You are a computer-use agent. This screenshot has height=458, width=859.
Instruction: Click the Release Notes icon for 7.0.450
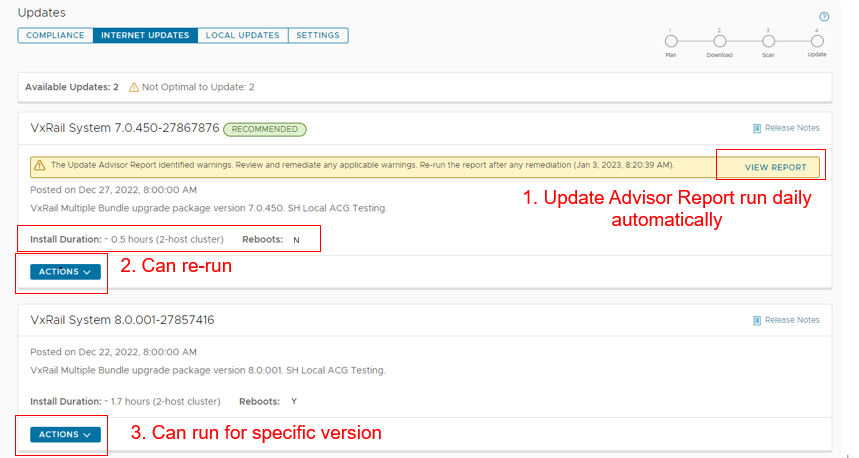[757, 128]
